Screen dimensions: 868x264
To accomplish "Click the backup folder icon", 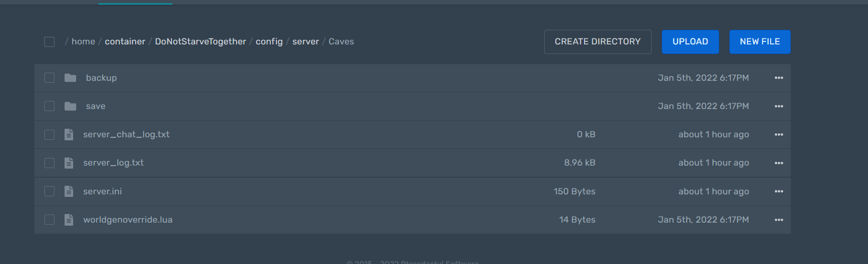I will coord(70,78).
